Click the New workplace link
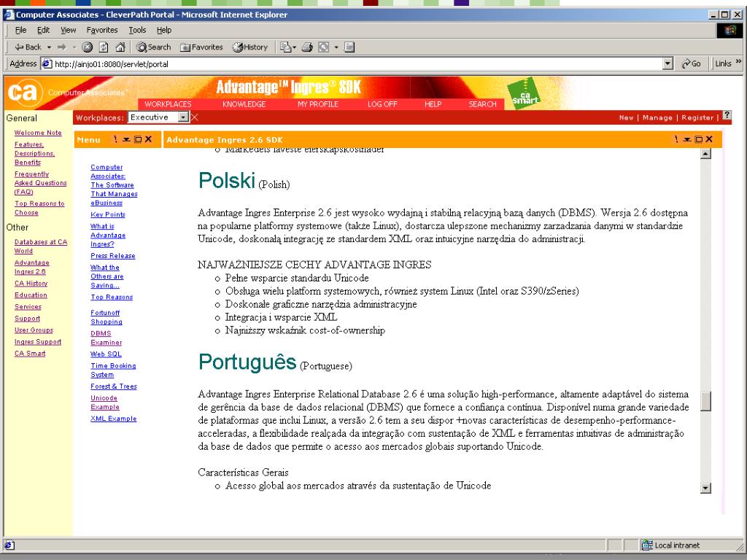The height and width of the screenshot is (560, 747). (x=626, y=117)
